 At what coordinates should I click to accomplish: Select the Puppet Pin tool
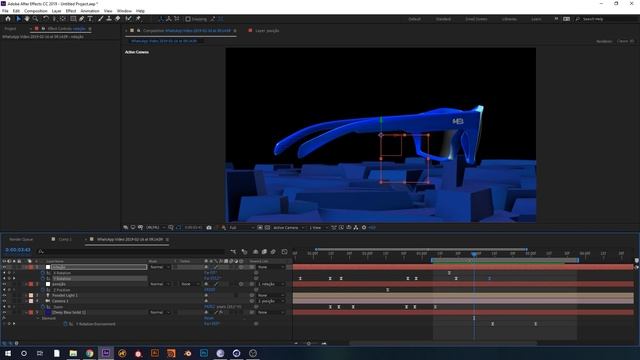(x=138, y=19)
